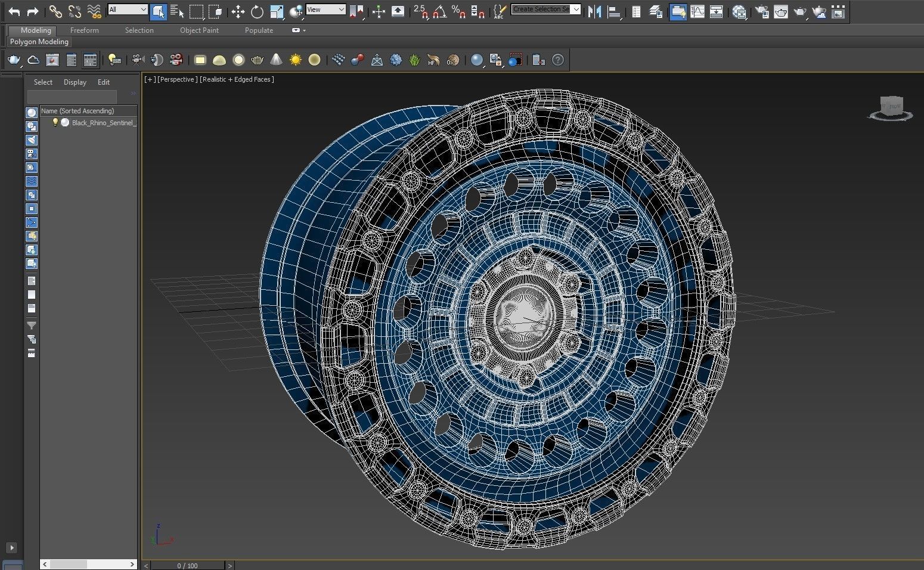This screenshot has width=924, height=570.
Task: Open the viewport [+] general menu
Action: click(150, 79)
